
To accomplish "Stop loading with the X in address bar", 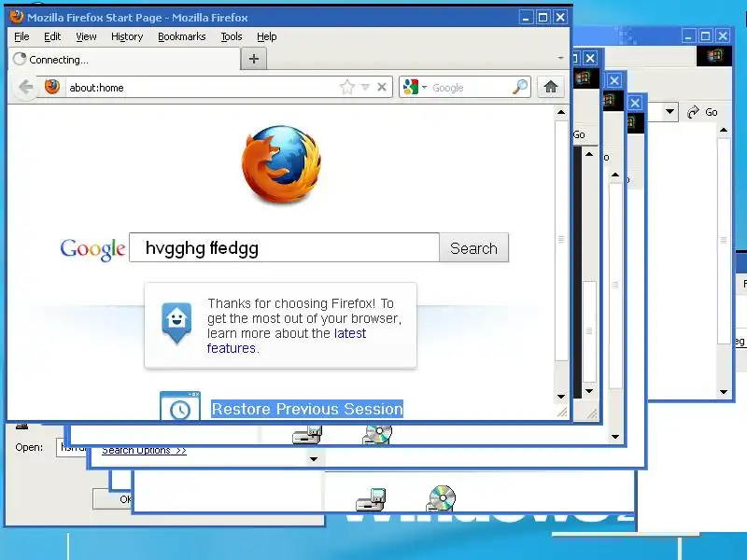I will (x=382, y=87).
